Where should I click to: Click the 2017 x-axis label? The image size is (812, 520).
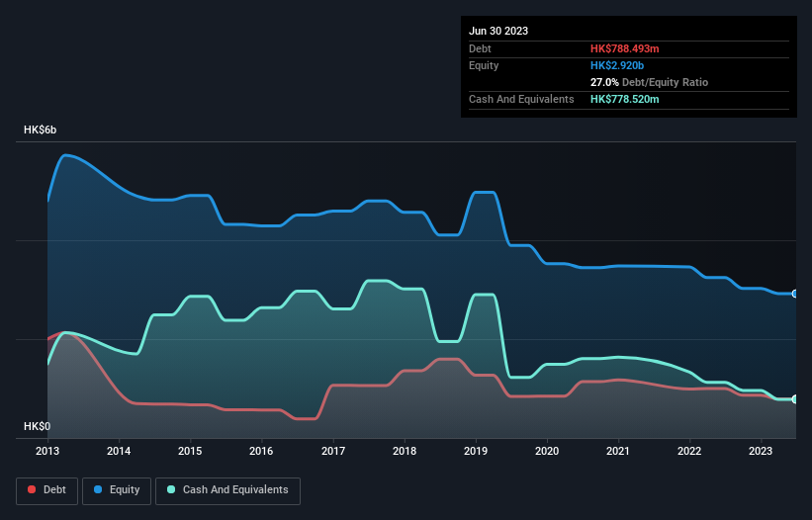click(x=333, y=451)
